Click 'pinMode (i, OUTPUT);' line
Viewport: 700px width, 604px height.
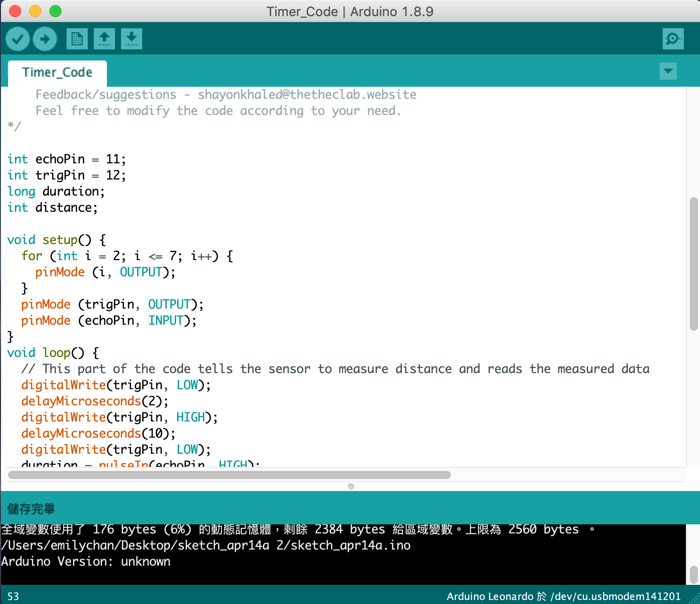[105, 272]
